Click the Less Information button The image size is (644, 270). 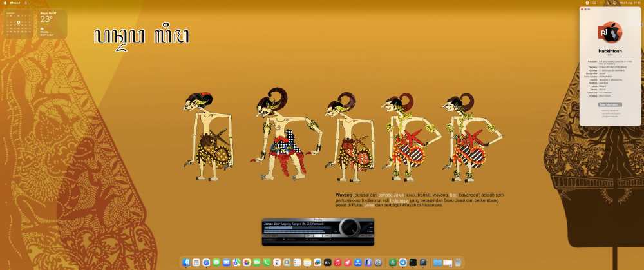(x=610, y=105)
